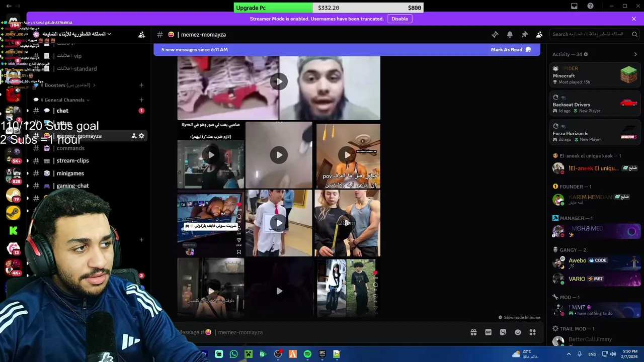This screenshot has width=644, height=362.
Task: Open Minecraft activity card
Action: 595,75
